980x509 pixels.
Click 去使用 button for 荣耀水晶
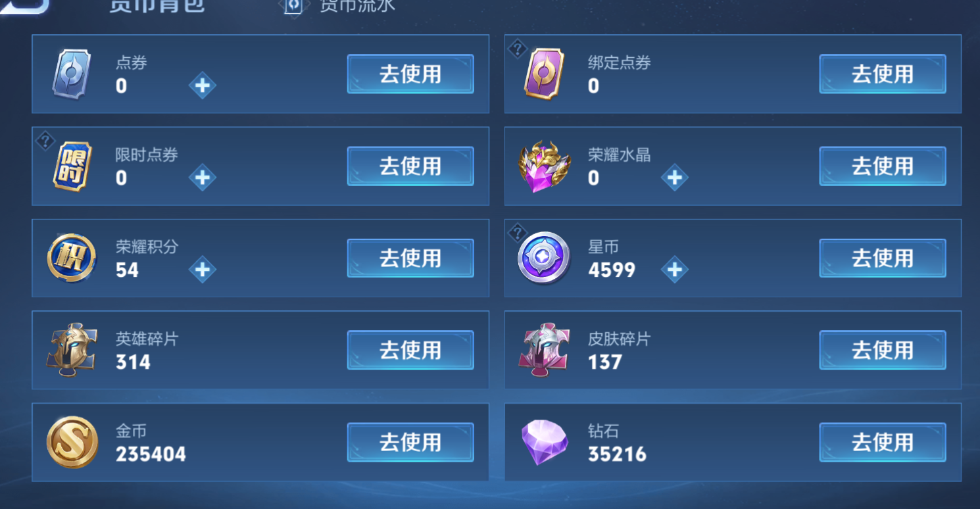coord(883,166)
